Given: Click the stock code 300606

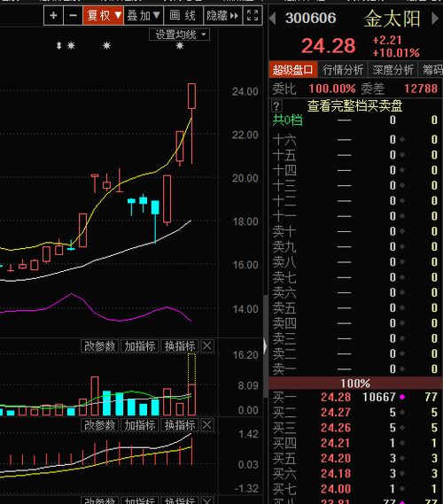Looking at the screenshot, I should pos(311,18).
